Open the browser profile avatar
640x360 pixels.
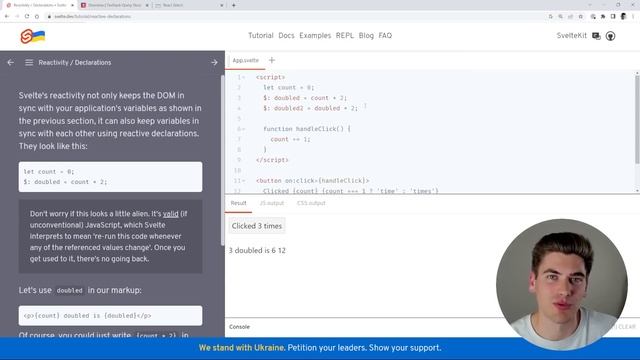[x=623, y=16]
